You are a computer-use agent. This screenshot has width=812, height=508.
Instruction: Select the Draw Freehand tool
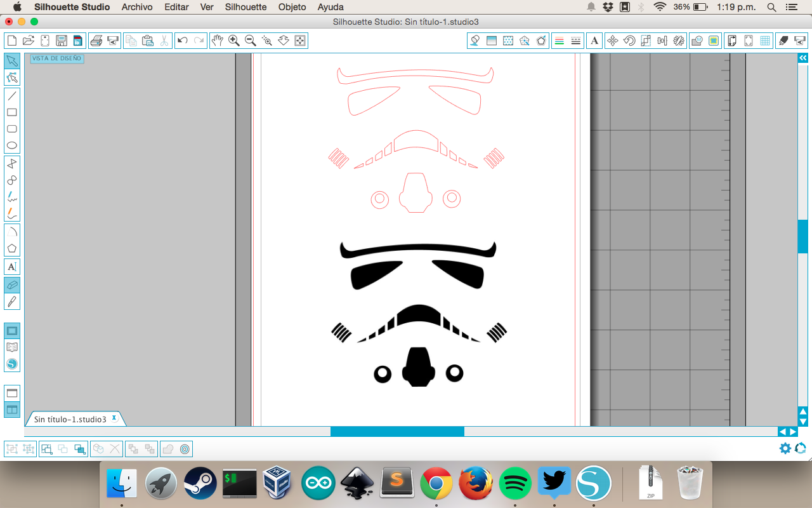(x=12, y=197)
